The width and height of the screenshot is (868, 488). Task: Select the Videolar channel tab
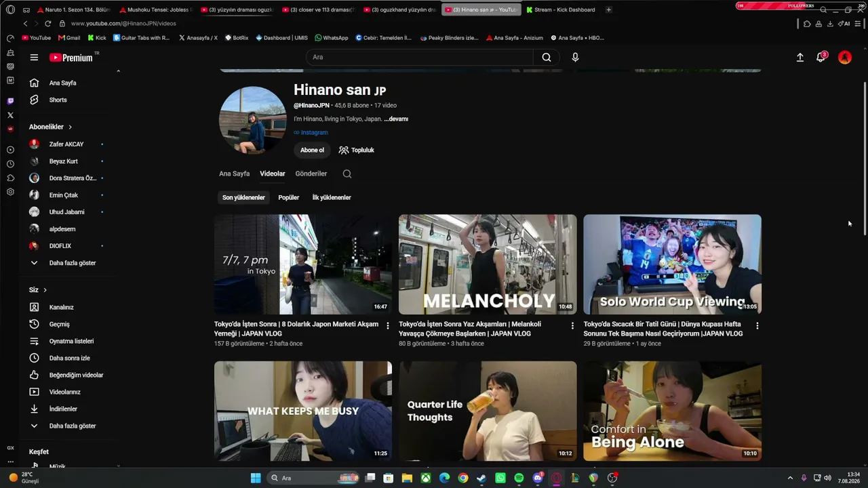pyautogui.click(x=273, y=174)
